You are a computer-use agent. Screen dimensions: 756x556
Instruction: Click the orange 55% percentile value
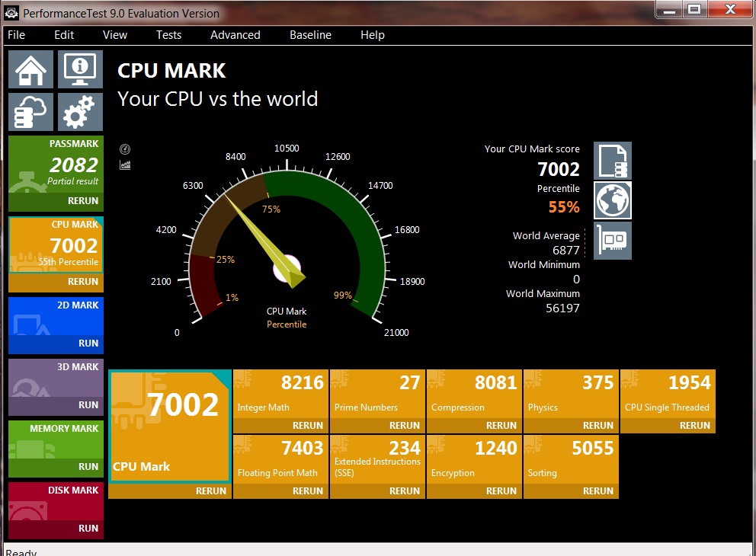564,207
